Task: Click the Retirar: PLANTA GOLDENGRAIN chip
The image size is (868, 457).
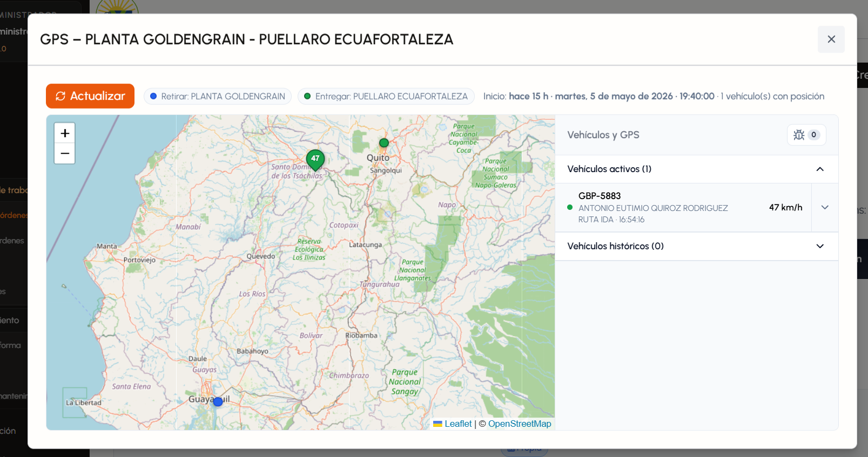Action: tap(218, 96)
